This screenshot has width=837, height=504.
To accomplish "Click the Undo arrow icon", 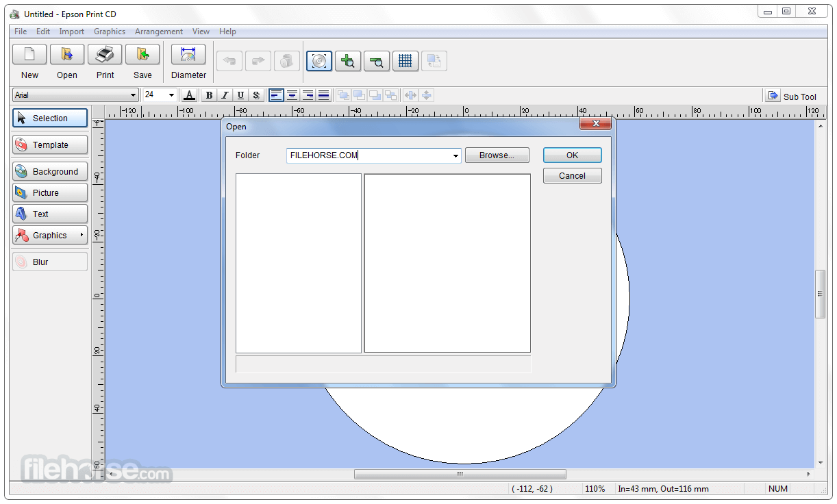I will (229, 61).
